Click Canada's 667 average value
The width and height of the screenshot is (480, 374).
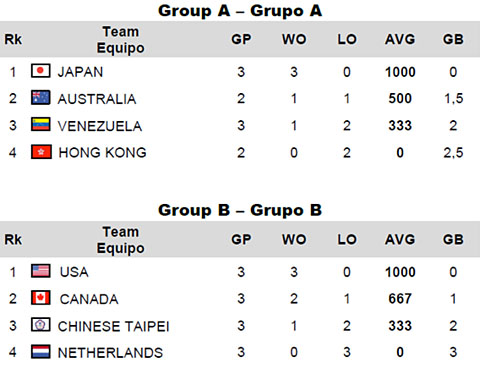400,299
